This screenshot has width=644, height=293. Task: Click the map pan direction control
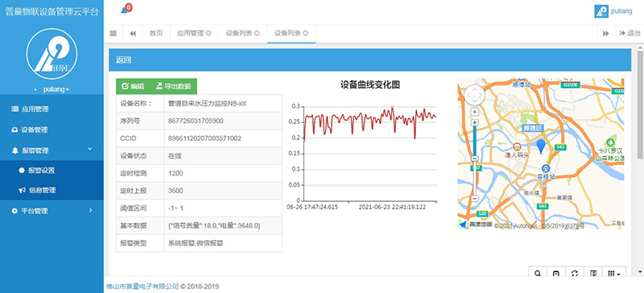click(x=475, y=95)
